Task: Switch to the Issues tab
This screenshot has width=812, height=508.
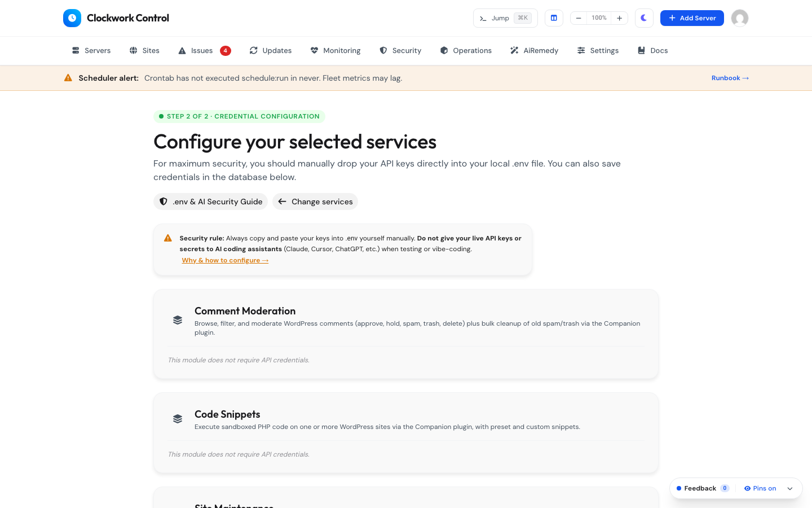Action: click(204, 51)
